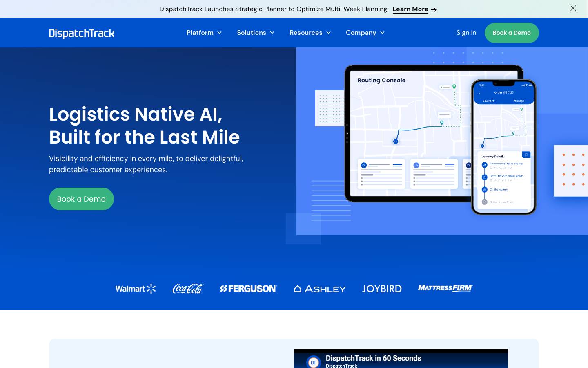Click the Walmart logo
The width and height of the screenshot is (588, 368).
coord(136,289)
